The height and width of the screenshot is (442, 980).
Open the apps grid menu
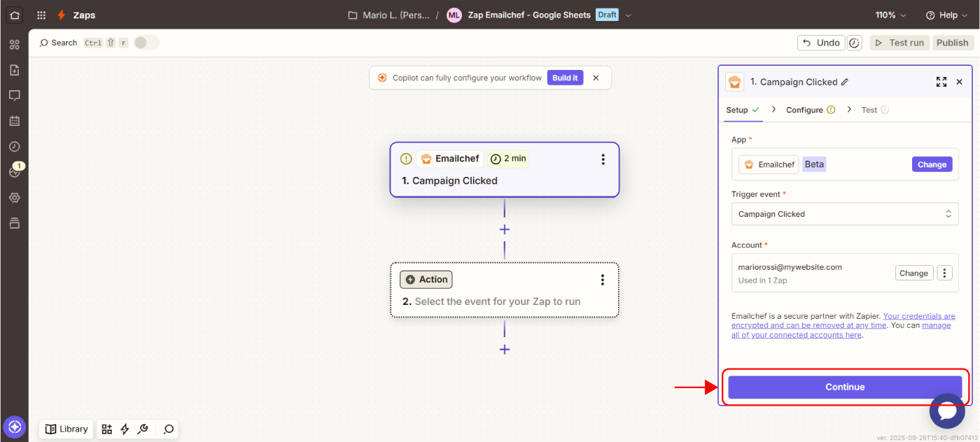click(x=41, y=15)
